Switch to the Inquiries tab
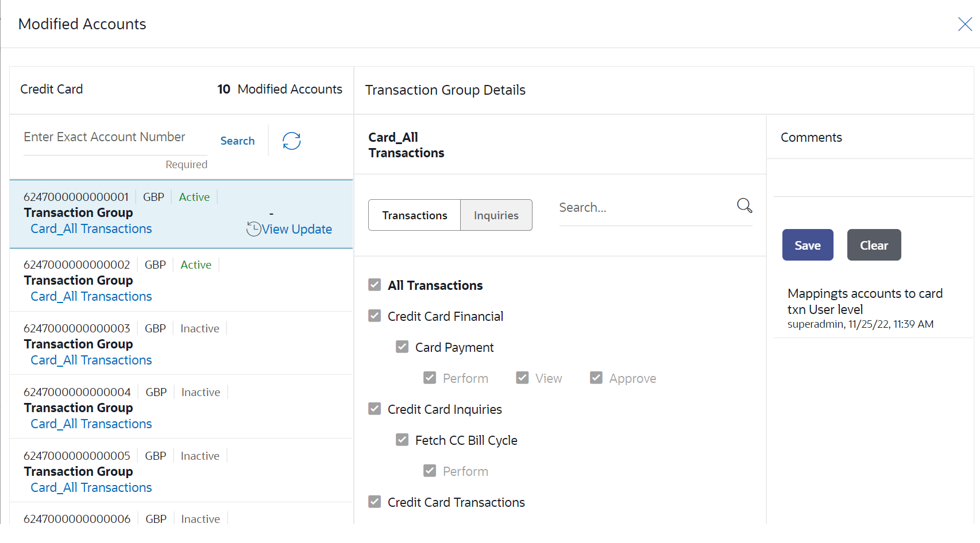Screen dimensions: 980x543 496,215
